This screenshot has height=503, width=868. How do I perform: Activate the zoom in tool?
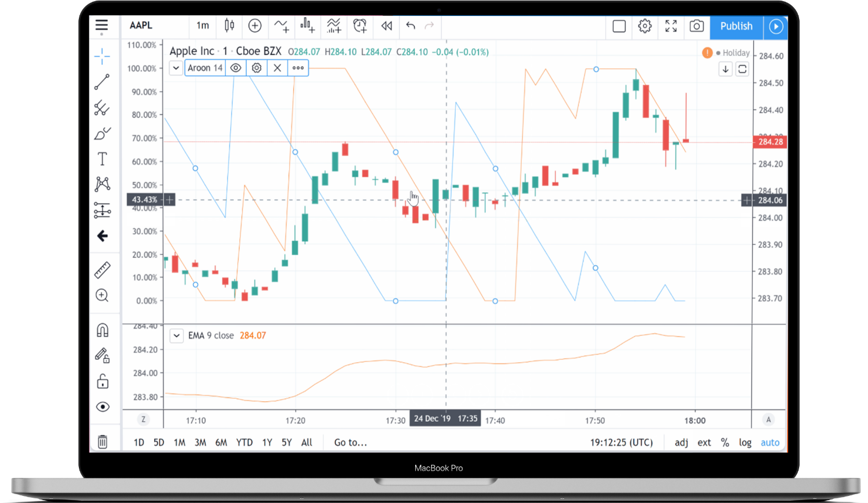[102, 296]
